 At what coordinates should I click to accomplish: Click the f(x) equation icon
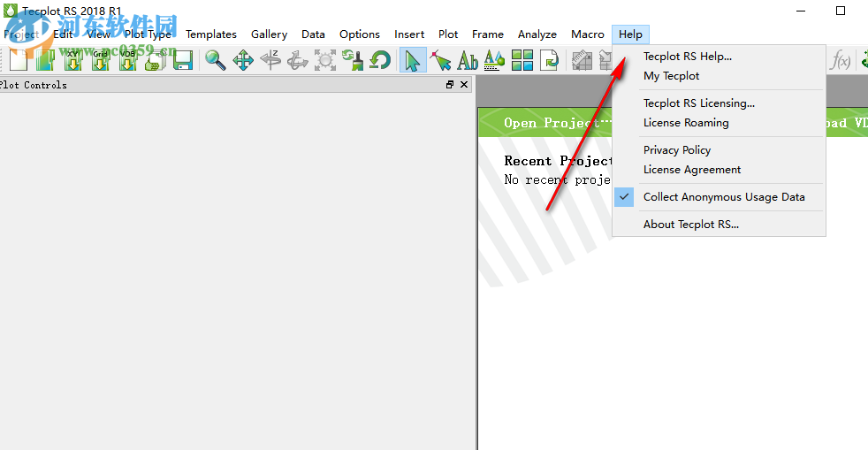(x=840, y=60)
